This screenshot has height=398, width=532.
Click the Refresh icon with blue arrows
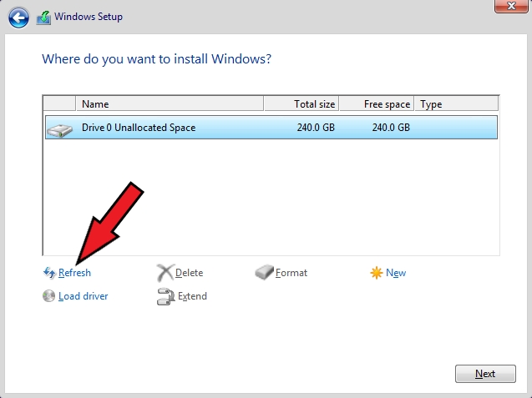point(49,273)
